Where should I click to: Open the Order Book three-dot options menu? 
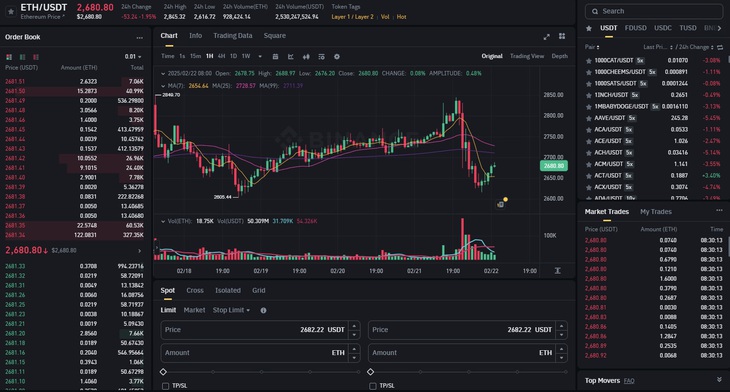140,37
